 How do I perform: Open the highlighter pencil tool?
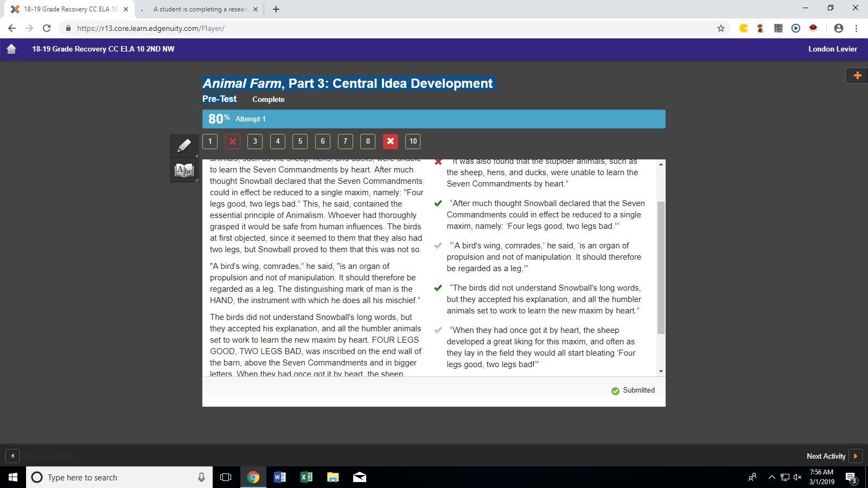[x=184, y=145]
